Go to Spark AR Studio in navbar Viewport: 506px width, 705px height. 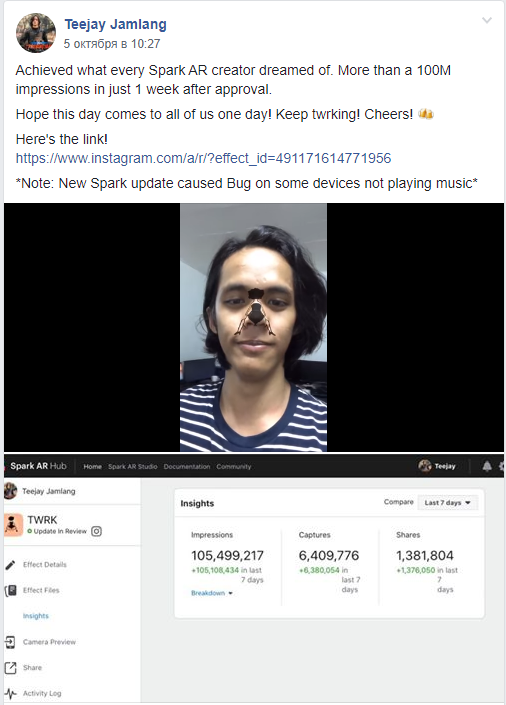(x=133, y=467)
